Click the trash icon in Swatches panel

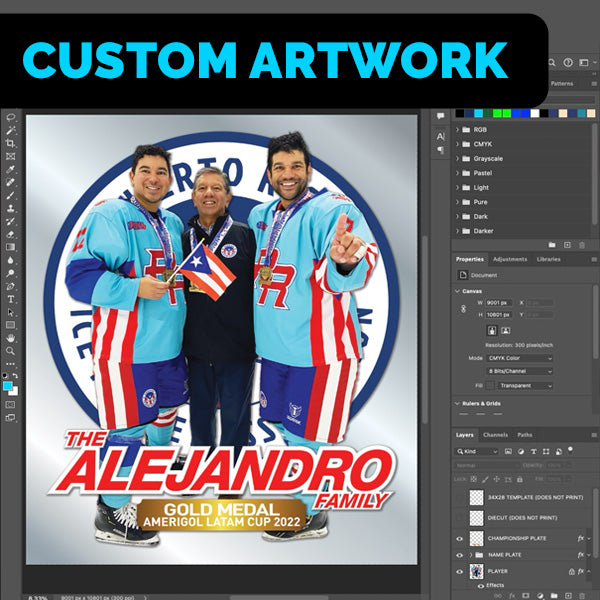(x=584, y=244)
